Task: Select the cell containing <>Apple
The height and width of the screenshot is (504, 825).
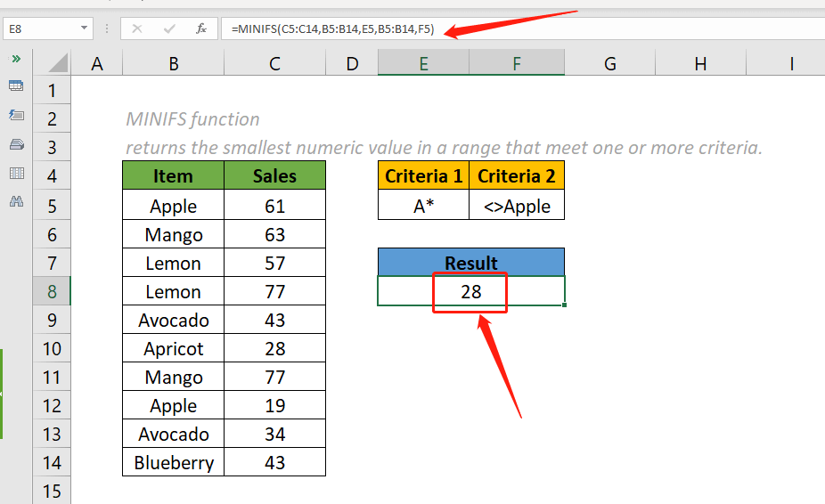Action: (517, 207)
